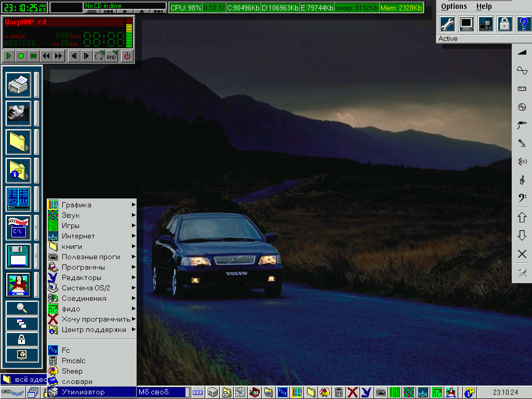Open the printer icon on launchpad

point(18,85)
